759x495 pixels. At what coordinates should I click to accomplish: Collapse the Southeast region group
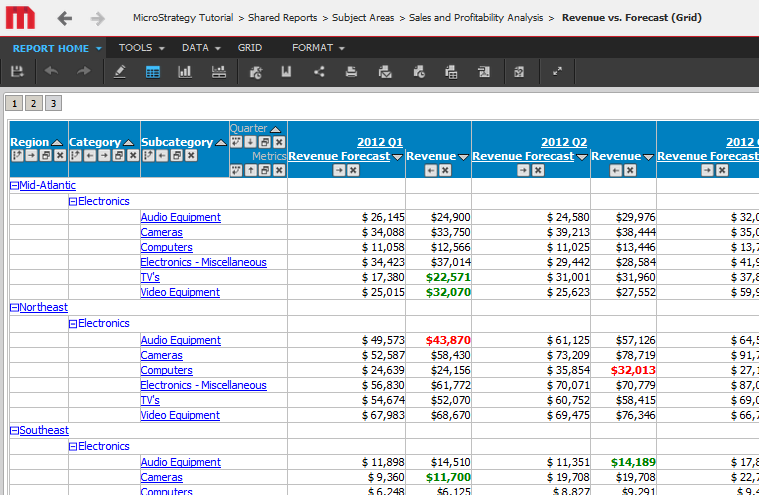click(15, 431)
